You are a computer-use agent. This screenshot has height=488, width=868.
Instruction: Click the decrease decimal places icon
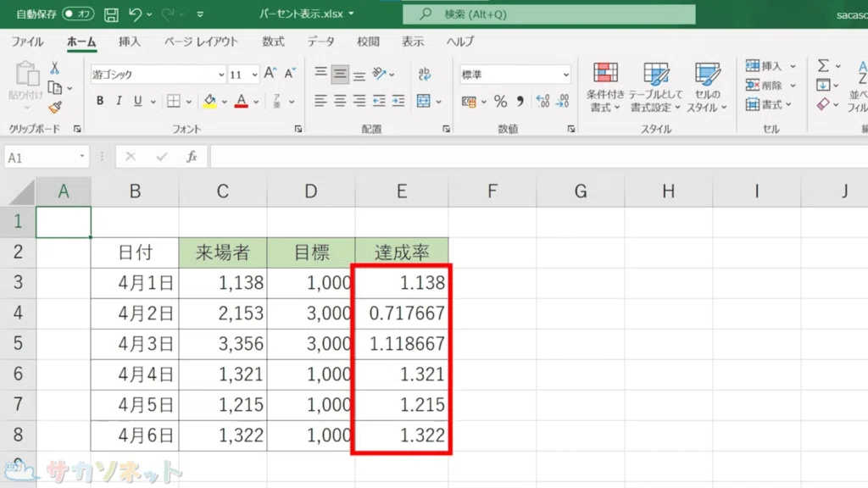click(x=563, y=102)
